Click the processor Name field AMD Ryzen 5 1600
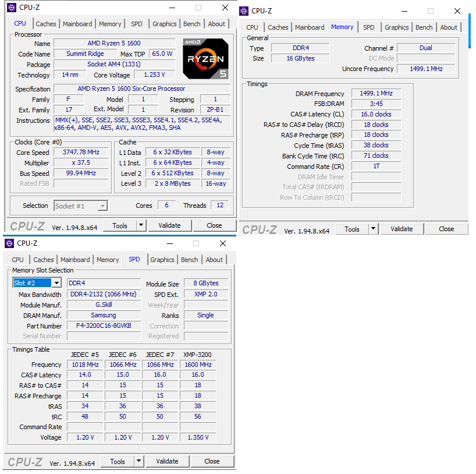Viewport: 476px width, 474px height. [x=114, y=43]
